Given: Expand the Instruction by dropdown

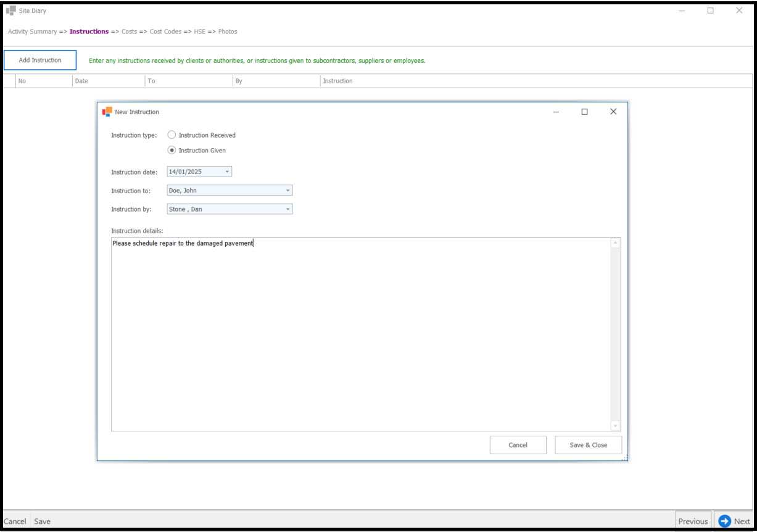Looking at the screenshot, I should [287, 209].
